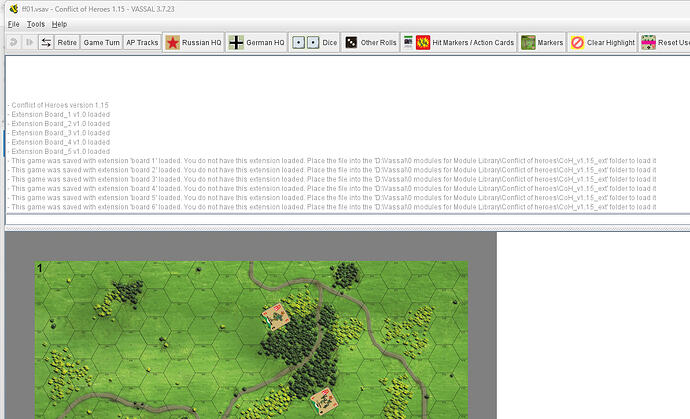690x419 pixels.
Task: Open the AP Tracks window
Action: (142, 42)
